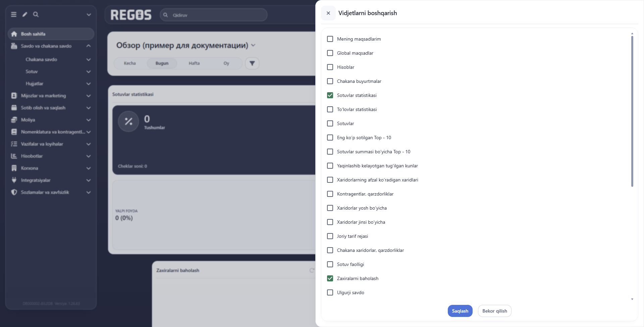Click the Integratsiyalar plug icon
This screenshot has width=644, height=327.
click(14, 180)
